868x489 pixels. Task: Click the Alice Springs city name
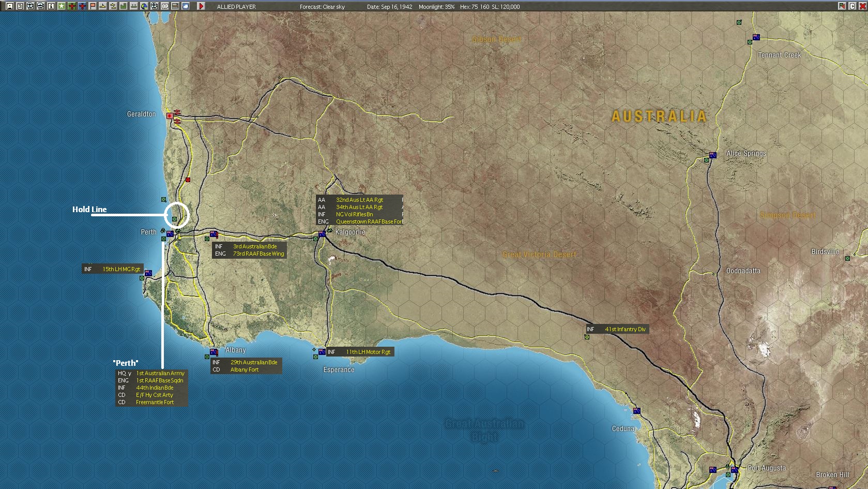pos(746,153)
